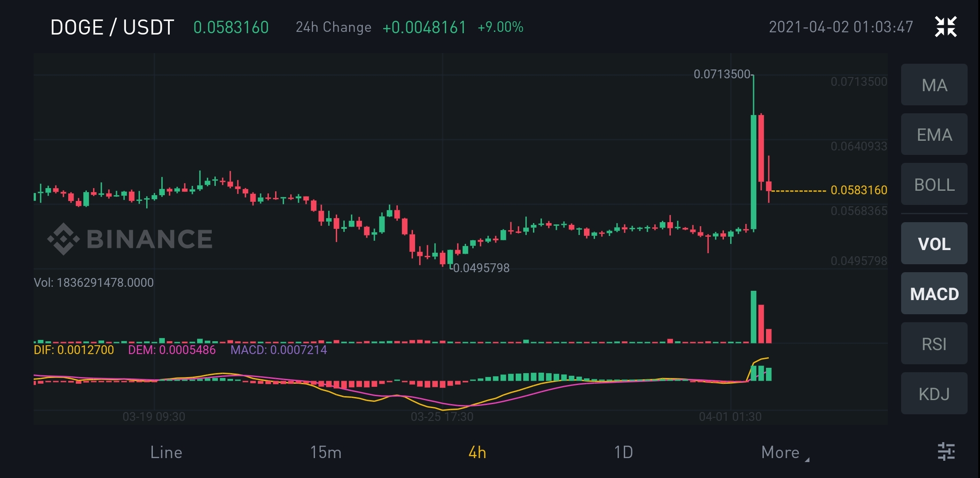Click the 03-19 09:30 time axis label
The image size is (980, 478).
coord(154,416)
